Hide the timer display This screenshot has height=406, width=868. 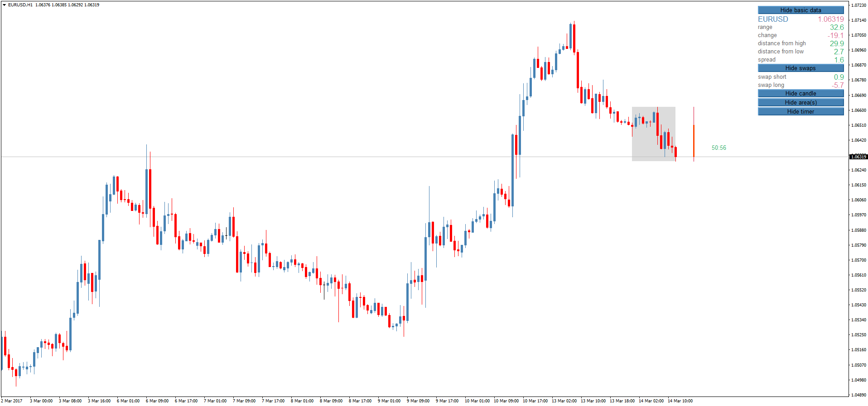coord(800,111)
